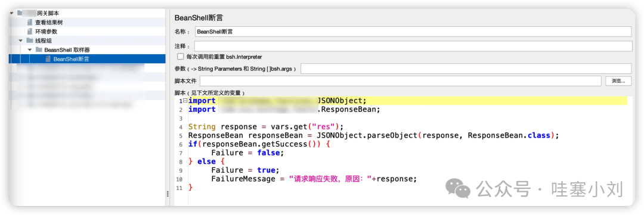Screen dimensions: 644x215
Task: Click the 网关脚本 test plan icon
Action: coord(20,13)
